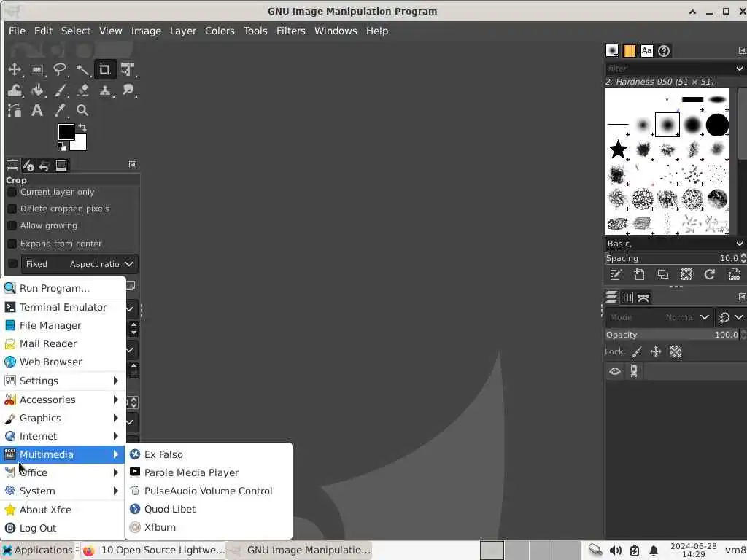Delete this brush
This screenshot has height=560, width=747.
point(686,274)
